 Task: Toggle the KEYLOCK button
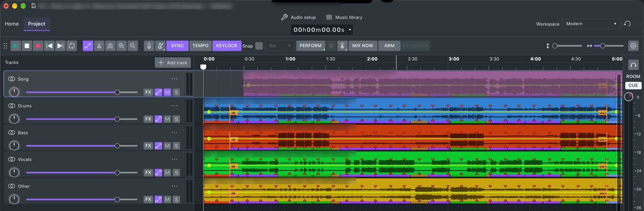[x=227, y=46]
